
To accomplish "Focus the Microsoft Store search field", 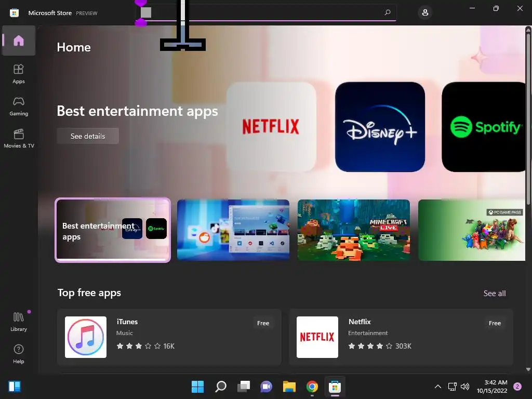I will tap(267, 12).
